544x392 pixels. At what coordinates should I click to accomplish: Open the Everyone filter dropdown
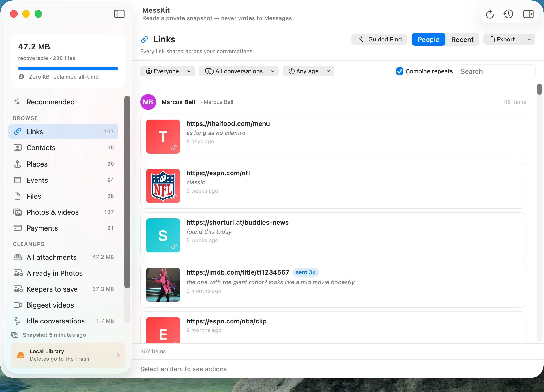(x=168, y=71)
